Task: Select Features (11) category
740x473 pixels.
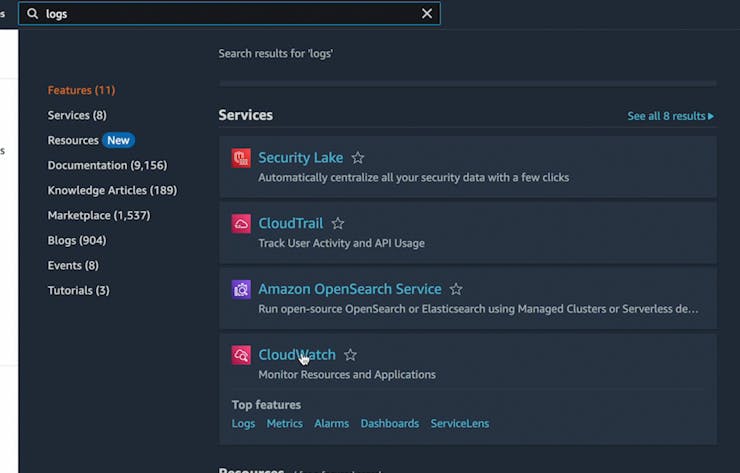Action: coord(81,90)
